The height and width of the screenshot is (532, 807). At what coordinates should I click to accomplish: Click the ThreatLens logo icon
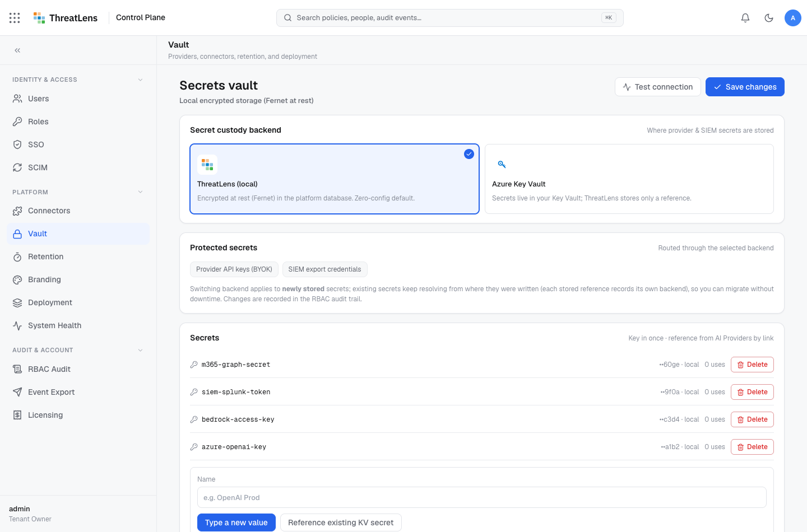[x=39, y=18]
